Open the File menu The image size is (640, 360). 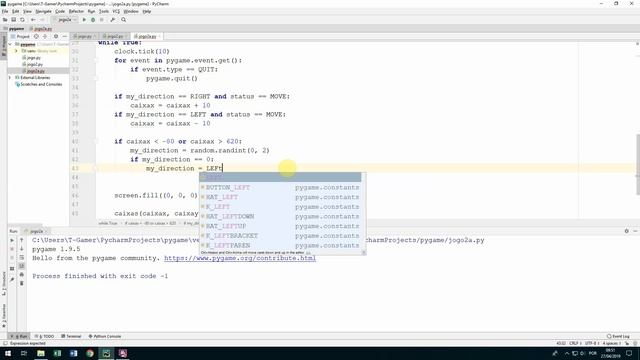5,11
